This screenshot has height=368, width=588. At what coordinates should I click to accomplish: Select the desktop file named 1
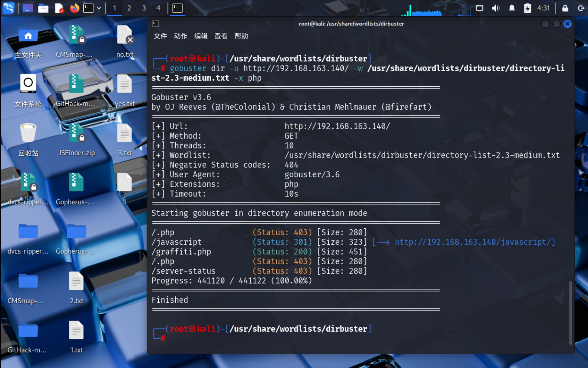(x=125, y=189)
